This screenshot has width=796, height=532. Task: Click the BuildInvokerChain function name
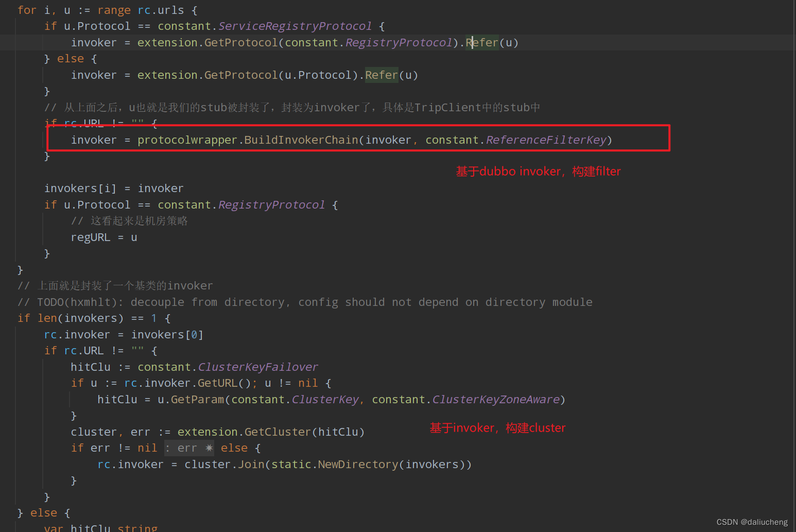[x=301, y=140]
